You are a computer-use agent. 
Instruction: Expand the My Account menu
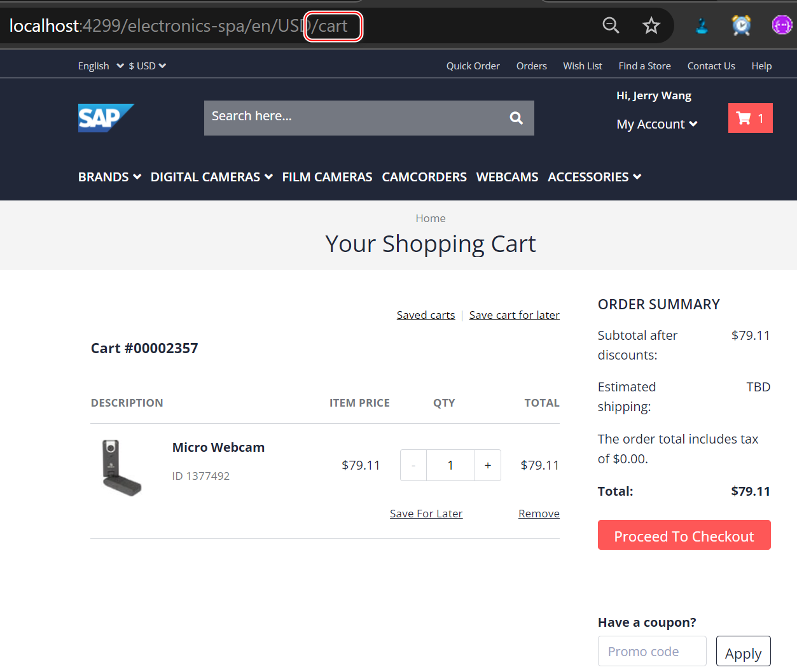657,124
